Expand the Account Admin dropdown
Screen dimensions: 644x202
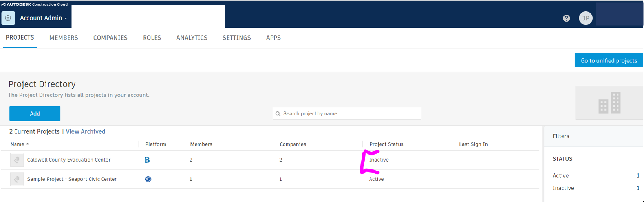tap(44, 18)
